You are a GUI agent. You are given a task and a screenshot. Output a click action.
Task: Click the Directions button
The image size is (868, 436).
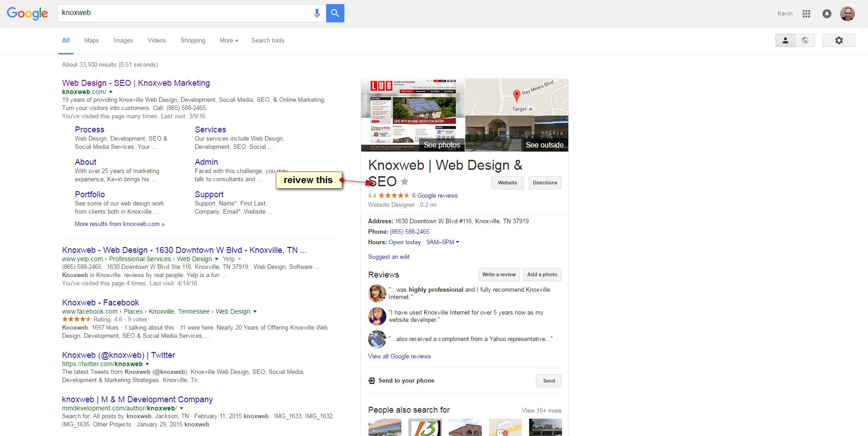coord(545,183)
